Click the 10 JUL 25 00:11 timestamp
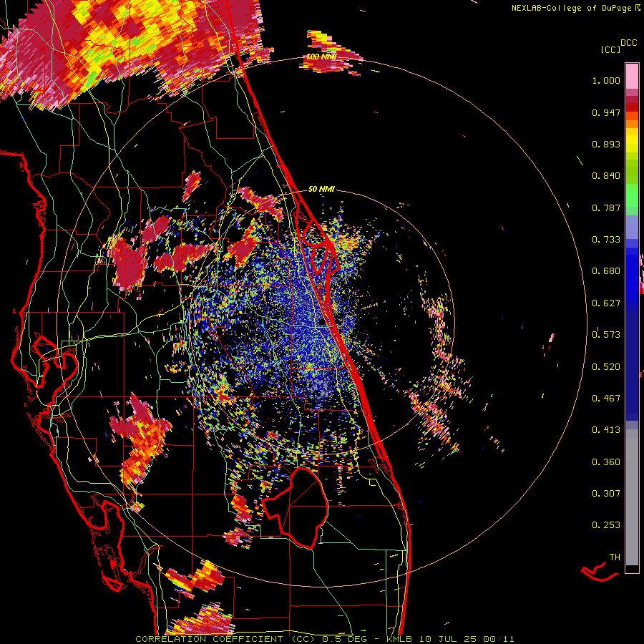Image resolution: width=644 pixels, height=644 pixels. click(x=467, y=639)
